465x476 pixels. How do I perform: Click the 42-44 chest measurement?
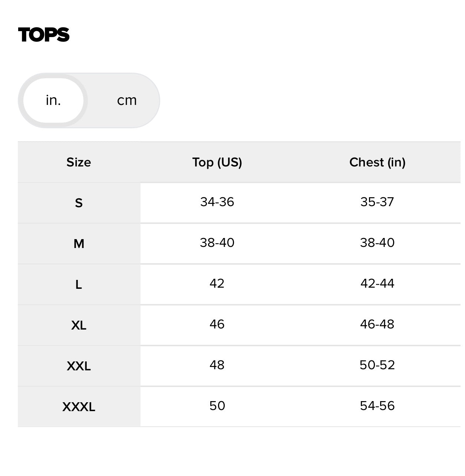click(377, 284)
